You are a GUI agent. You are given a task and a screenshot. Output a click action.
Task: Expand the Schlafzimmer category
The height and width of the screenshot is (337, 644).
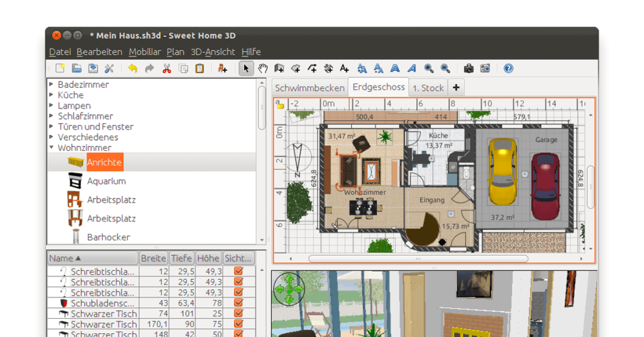(52, 116)
